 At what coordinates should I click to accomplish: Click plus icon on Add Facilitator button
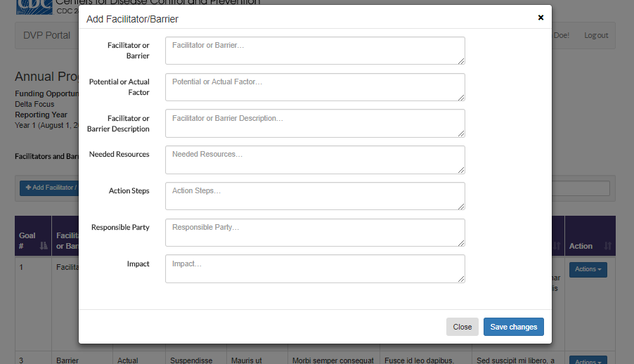pos(28,188)
